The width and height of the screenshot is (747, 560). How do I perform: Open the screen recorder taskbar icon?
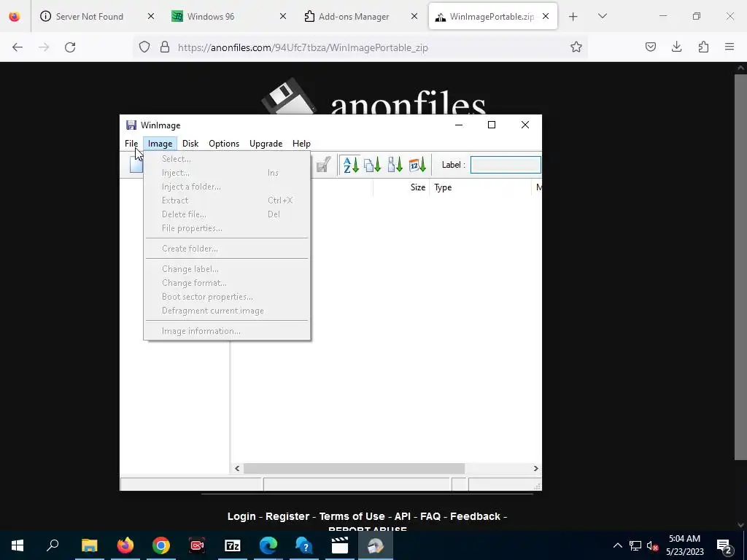(197, 545)
